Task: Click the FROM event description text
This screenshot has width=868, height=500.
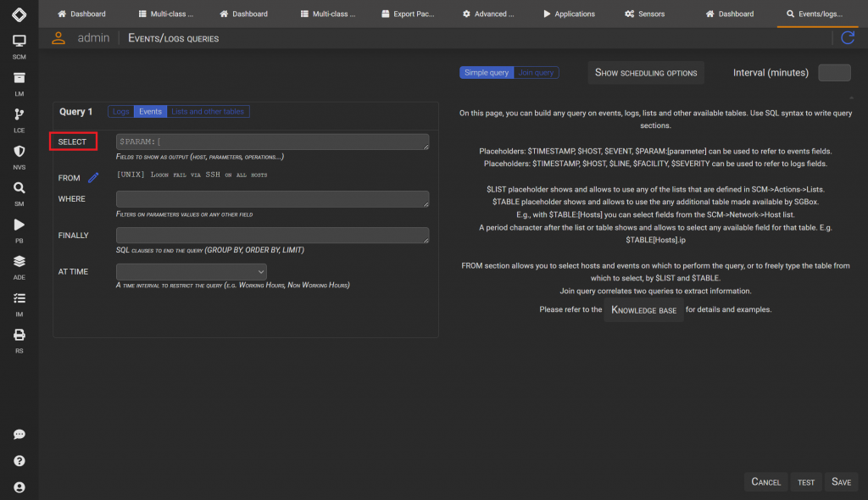Action: tap(192, 175)
